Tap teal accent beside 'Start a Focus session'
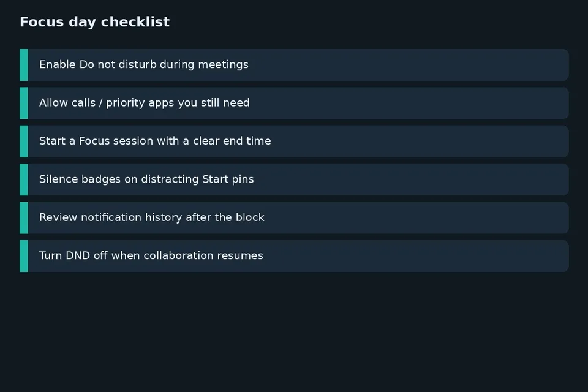Screen dimensions: 588x392 (24, 141)
